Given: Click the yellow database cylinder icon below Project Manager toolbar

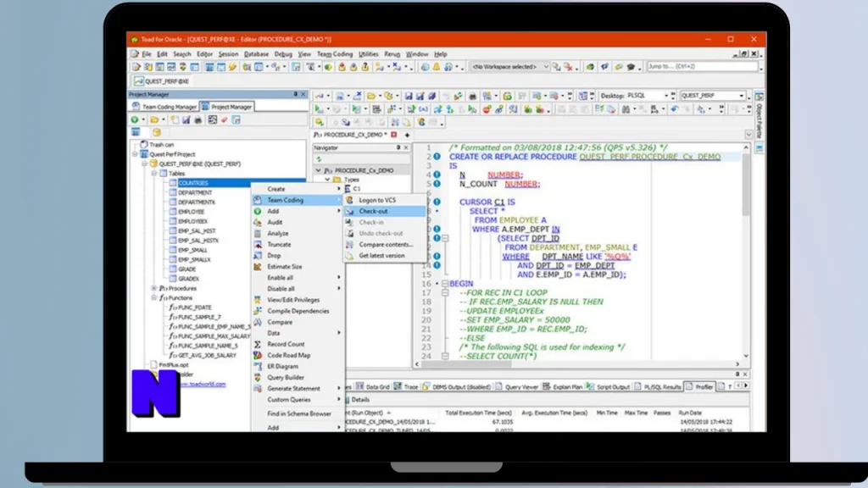Looking at the screenshot, I should (x=157, y=132).
